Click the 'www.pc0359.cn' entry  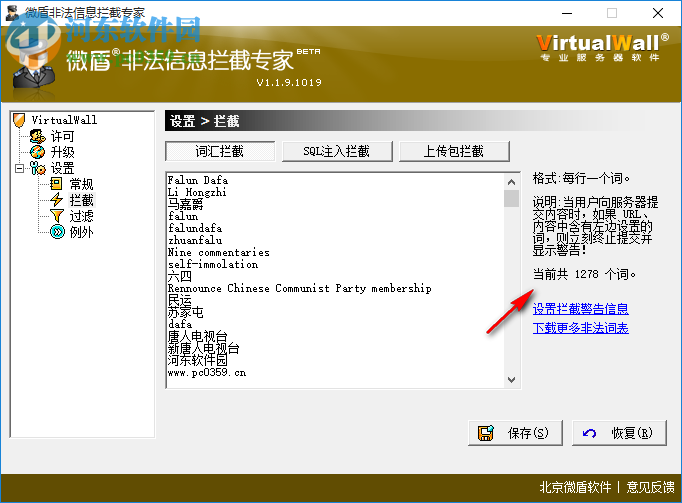pyautogui.click(x=207, y=372)
